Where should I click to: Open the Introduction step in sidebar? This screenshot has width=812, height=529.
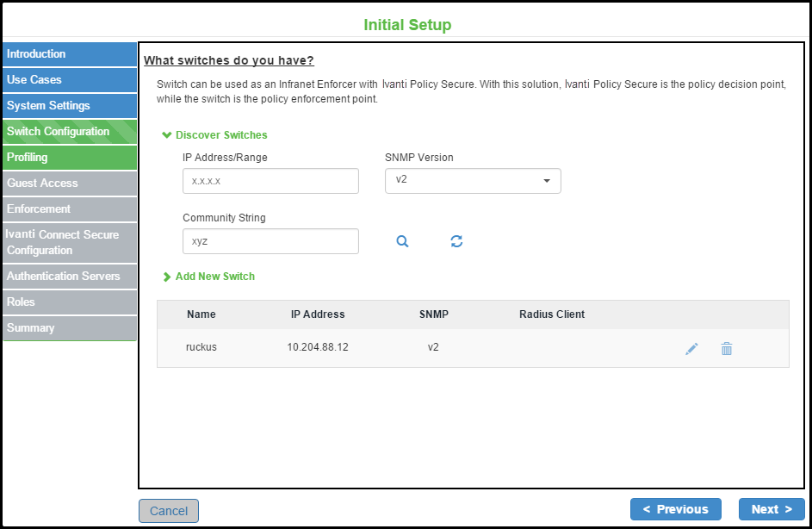coord(69,54)
